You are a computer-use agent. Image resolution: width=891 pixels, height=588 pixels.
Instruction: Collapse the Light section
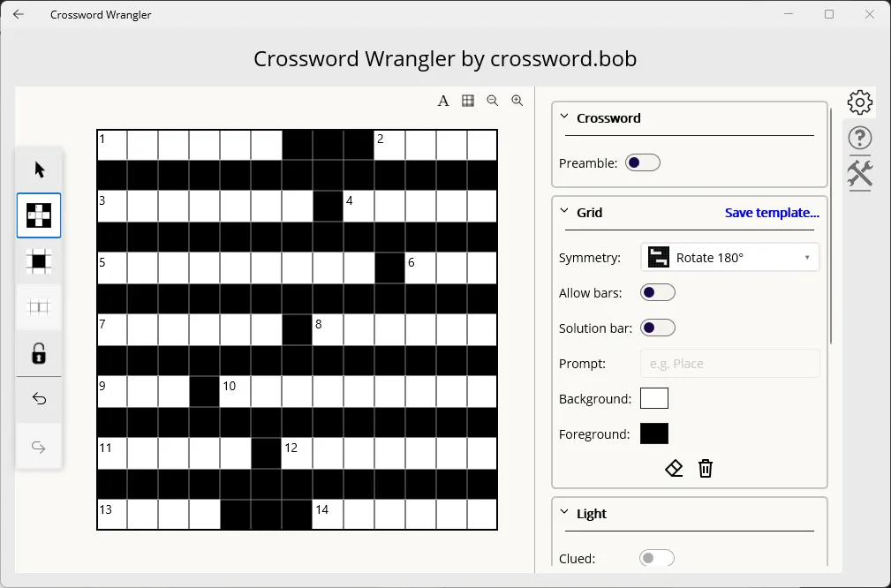[x=564, y=512]
